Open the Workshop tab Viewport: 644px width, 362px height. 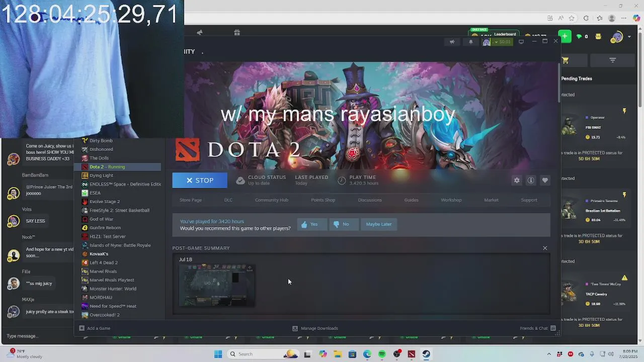pyautogui.click(x=451, y=200)
